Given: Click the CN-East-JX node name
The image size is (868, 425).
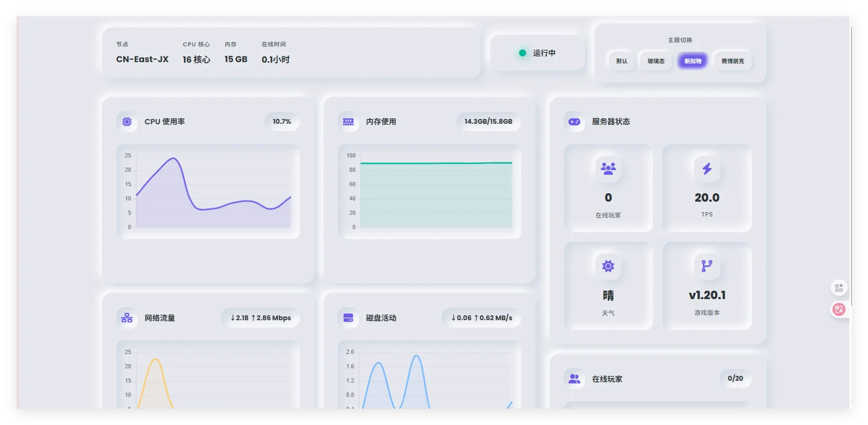Looking at the screenshot, I should point(142,60).
